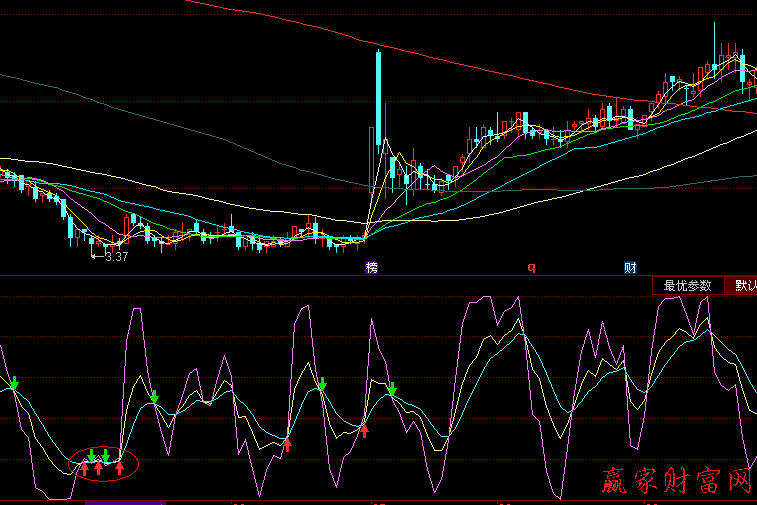Click the 赢家财富网 watermark text
Viewport: 757px width, 505px height.
[675, 483]
